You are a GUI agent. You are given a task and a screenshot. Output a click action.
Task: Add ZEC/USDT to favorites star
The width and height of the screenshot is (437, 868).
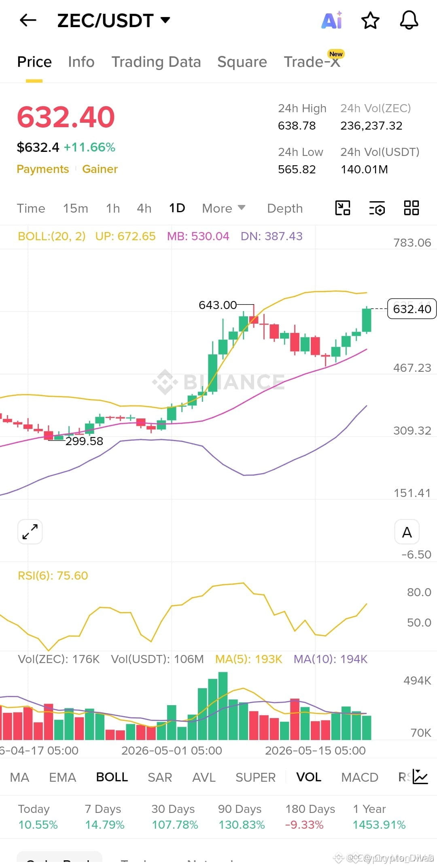[x=370, y=20]
